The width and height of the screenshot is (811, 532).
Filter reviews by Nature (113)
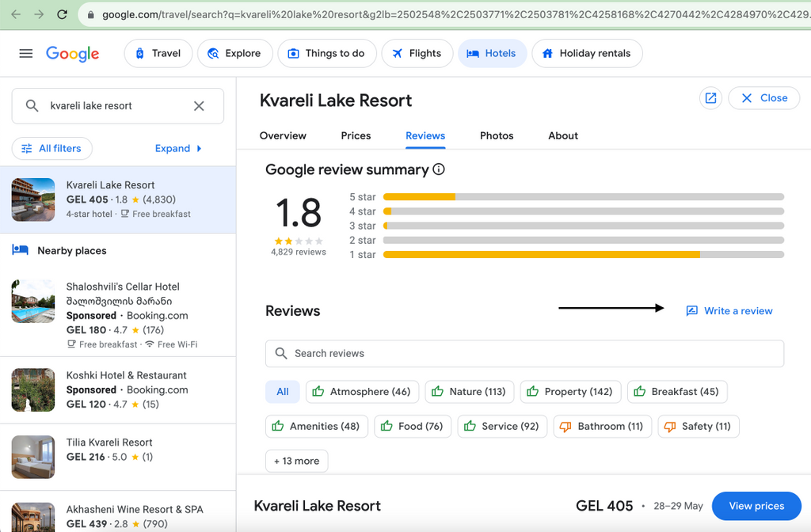469,391
